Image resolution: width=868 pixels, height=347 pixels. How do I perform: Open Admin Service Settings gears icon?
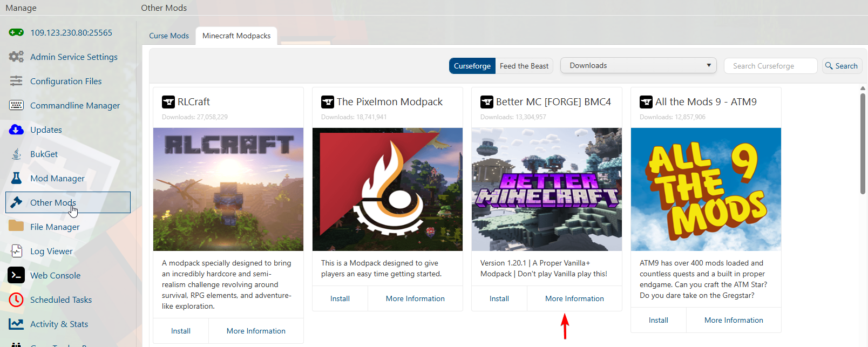(x=16, y=57)
